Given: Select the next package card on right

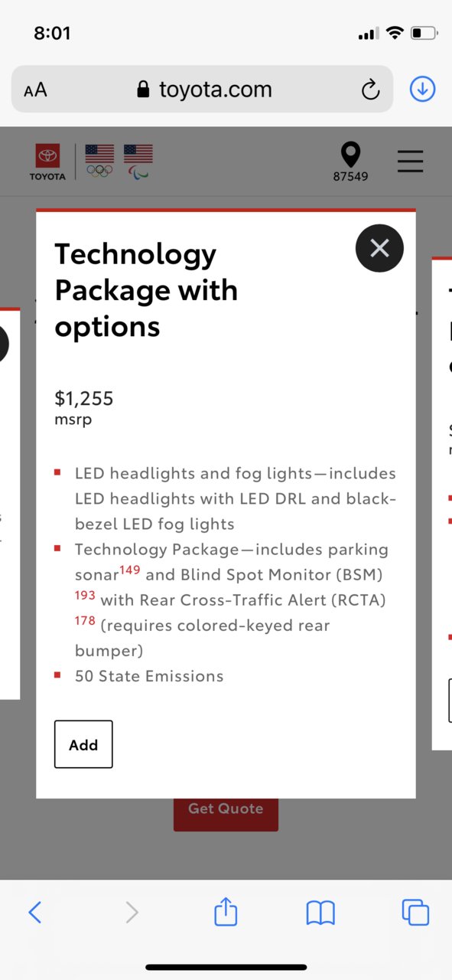Looking at the screenshot, I should tap(442, 504).
